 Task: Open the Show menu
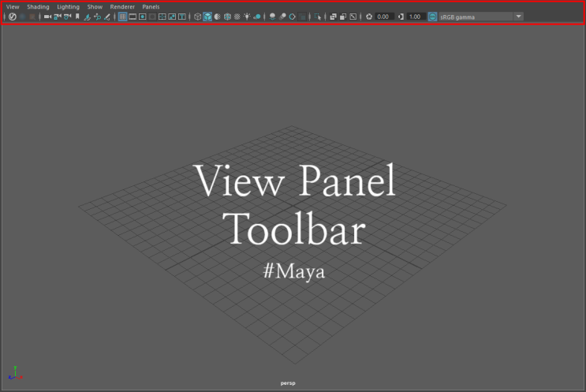(95, 7)
